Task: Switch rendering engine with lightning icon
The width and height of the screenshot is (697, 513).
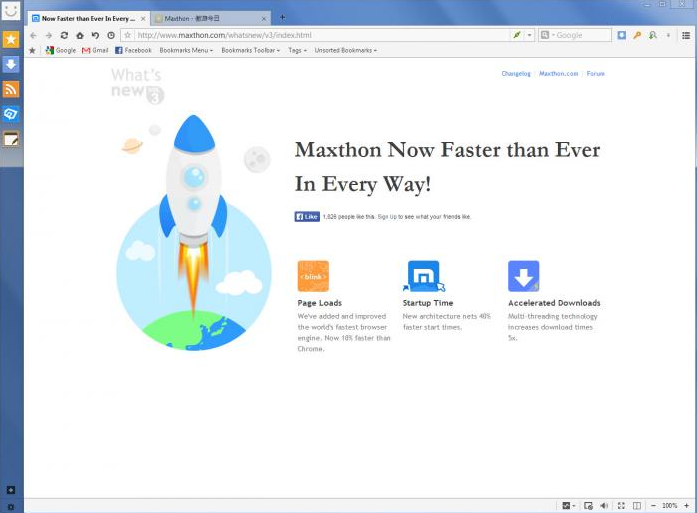Action: pos(517,35)
